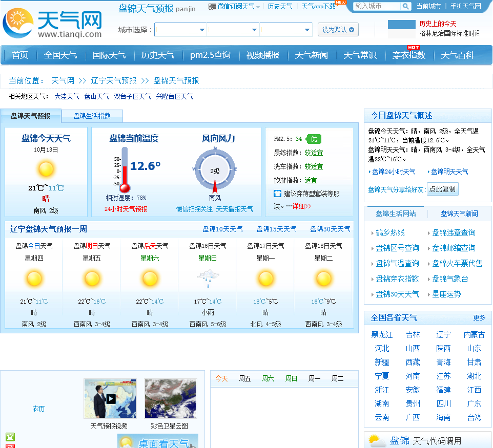The width and height of the screenshot is (493, 448).
Task: Open the 盘锦30天天气 header link
Action: [x=330, y=229]
